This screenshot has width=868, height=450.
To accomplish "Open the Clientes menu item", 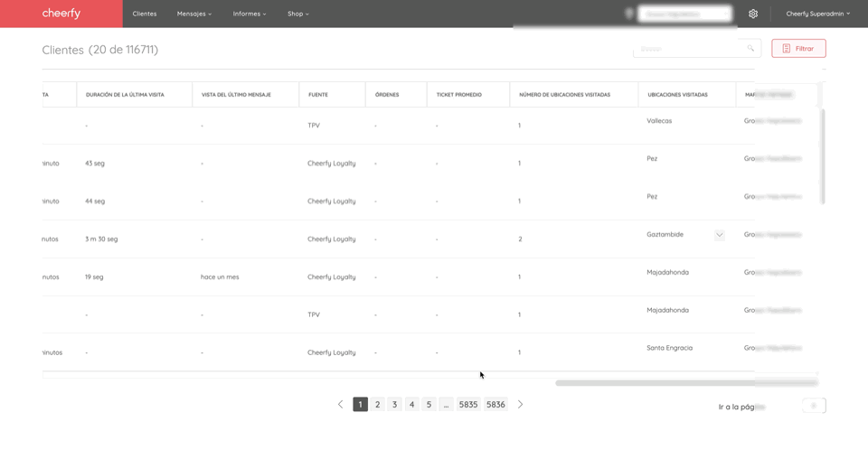I will point(145,14).
